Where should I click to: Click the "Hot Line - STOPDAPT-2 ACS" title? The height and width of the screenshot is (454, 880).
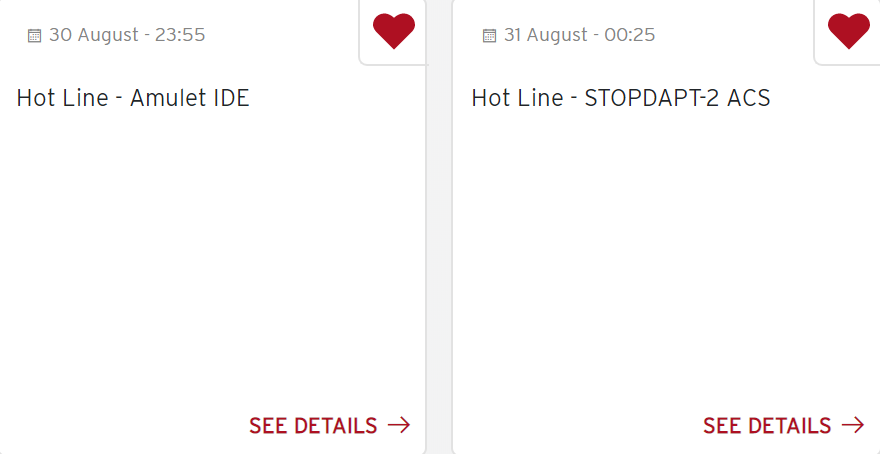pos(621,98)
